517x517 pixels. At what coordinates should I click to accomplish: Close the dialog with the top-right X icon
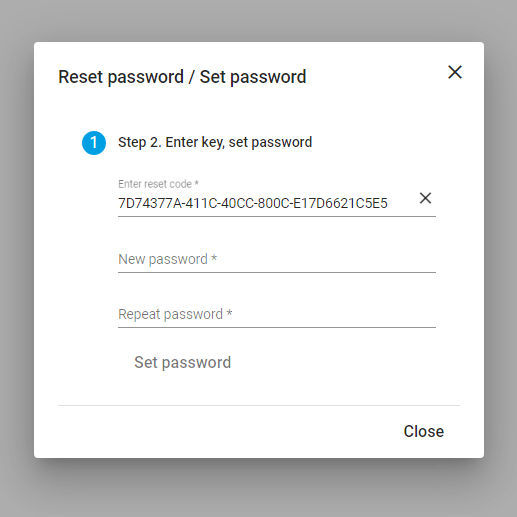pyautogui.click(x=455, y=72)
